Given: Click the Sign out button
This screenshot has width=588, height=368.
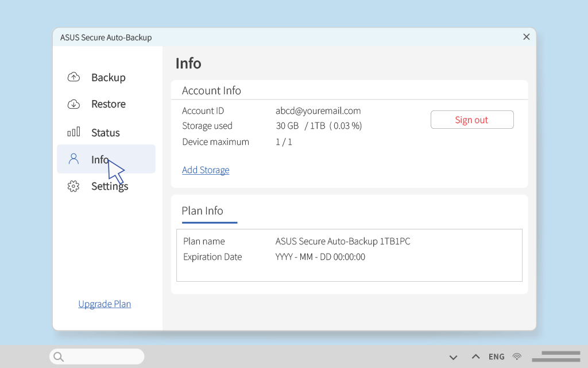Looking at the screenshot, I should pos(472,120).
